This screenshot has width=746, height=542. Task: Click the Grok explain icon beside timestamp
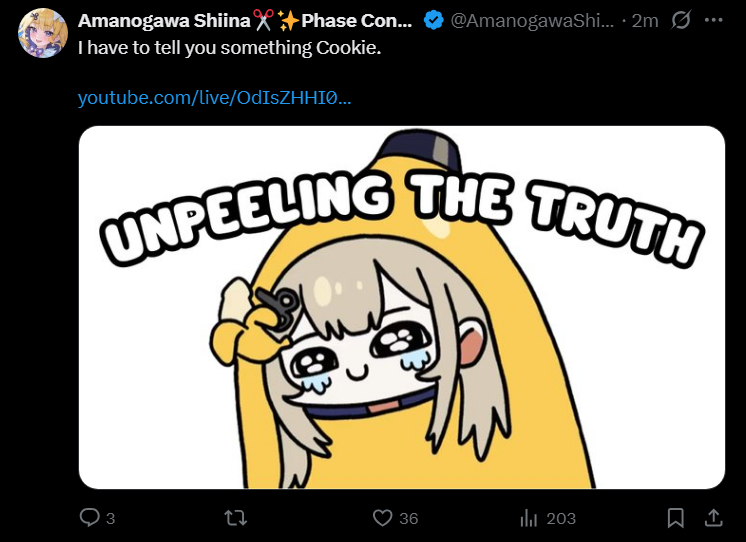pos(681,20)
